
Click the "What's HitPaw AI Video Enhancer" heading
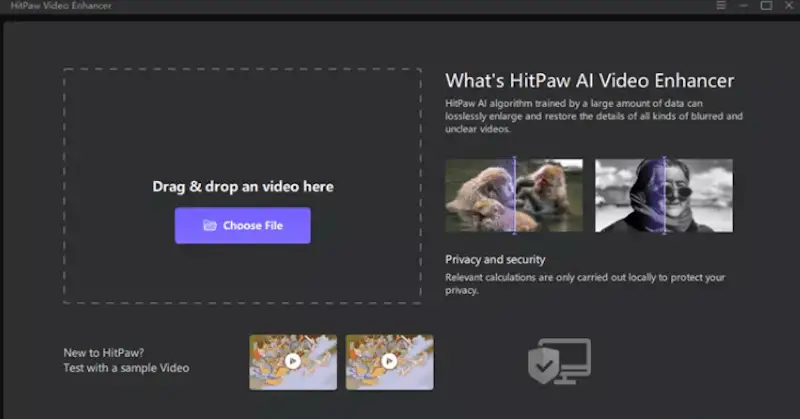coord(589,81)
